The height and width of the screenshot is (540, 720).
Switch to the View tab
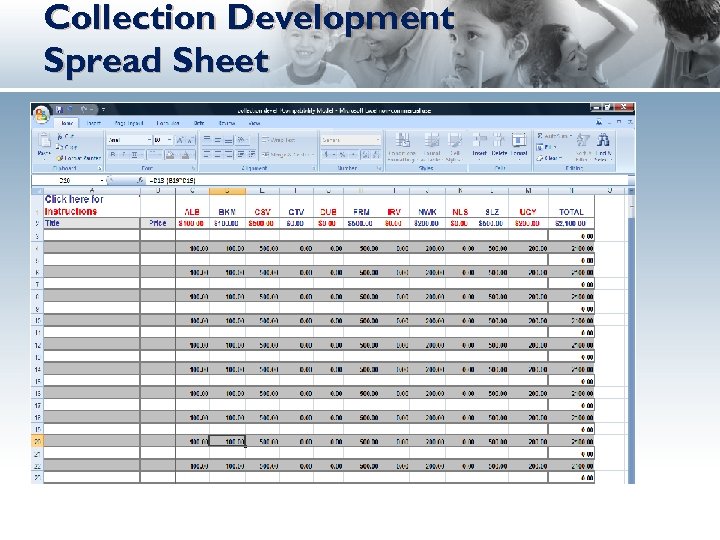tap(254, 123)
